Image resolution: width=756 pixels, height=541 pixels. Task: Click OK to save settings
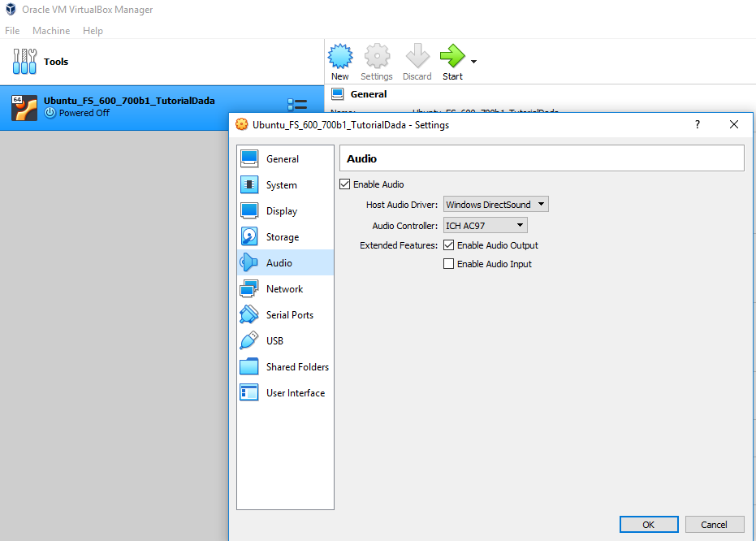click(648, 525)
